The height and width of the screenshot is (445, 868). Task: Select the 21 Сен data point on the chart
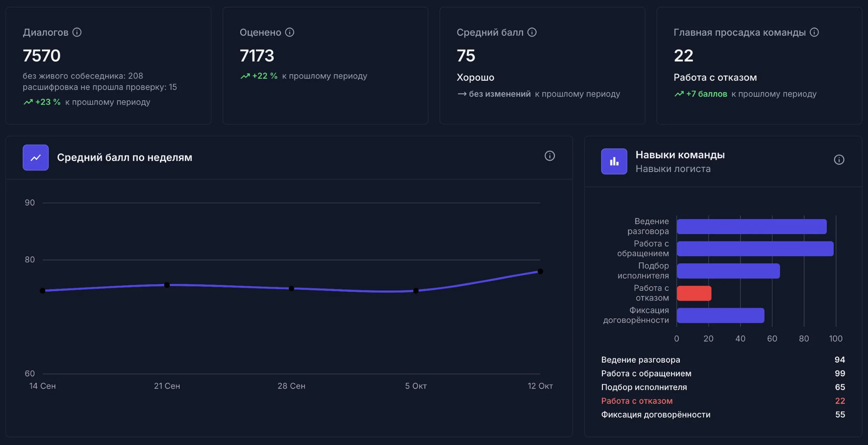click(x=167, y=285)
